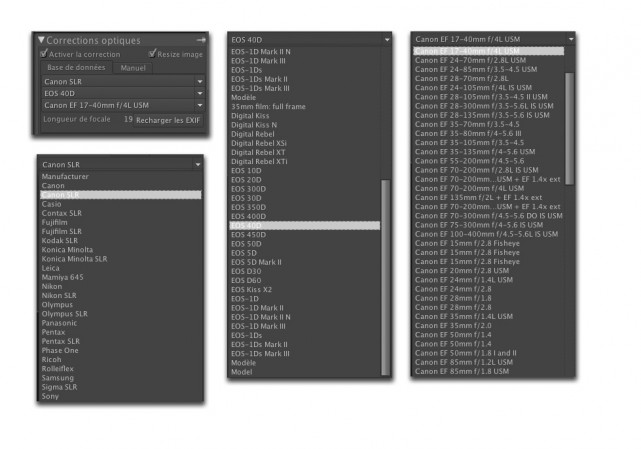Pick Digital Rebel XTi from model list
The image size is (641, 449).
coord(259,162)
